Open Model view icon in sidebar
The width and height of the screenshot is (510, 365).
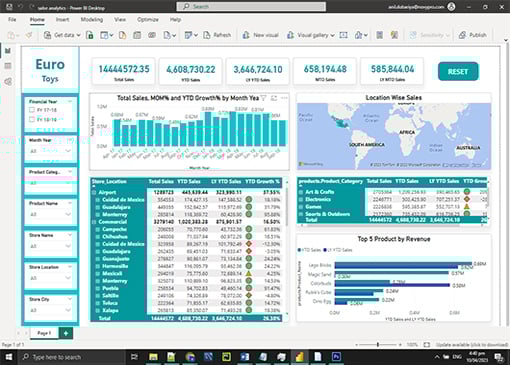click(x=8, y=81)
